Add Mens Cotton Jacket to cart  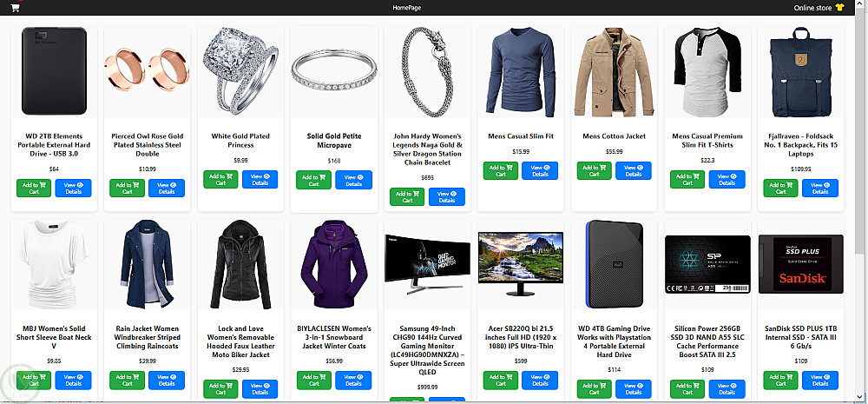[594, 170]
